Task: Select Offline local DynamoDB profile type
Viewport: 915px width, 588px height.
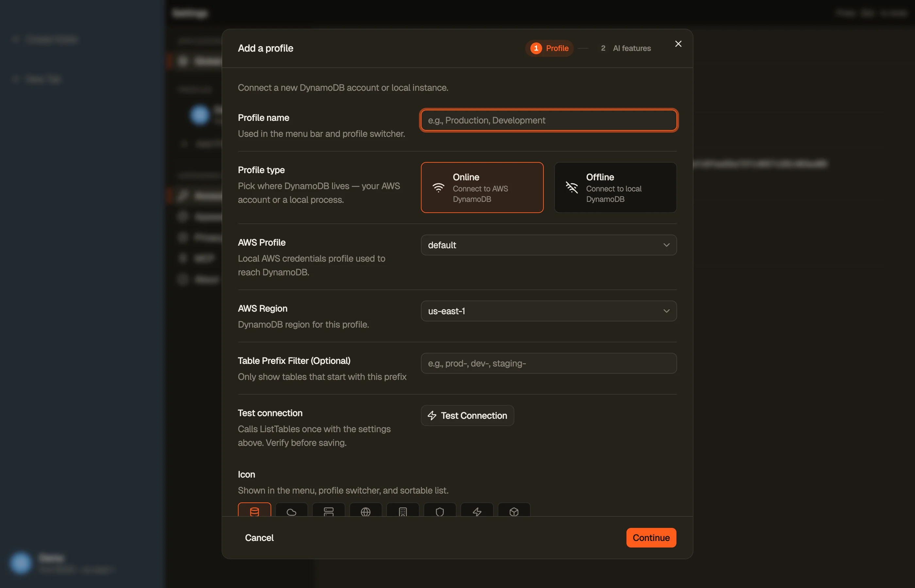Action: (615, 188)
